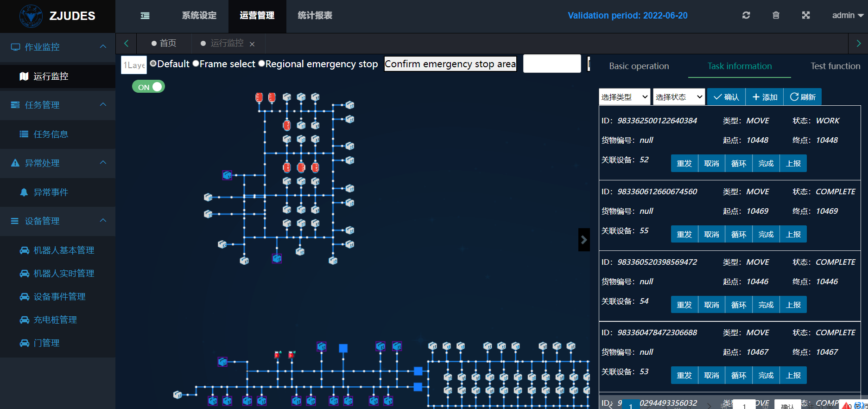The image size is (868, 409).
Task: Toggle fullscreen with the expand icon
Action: click(806, 15)
